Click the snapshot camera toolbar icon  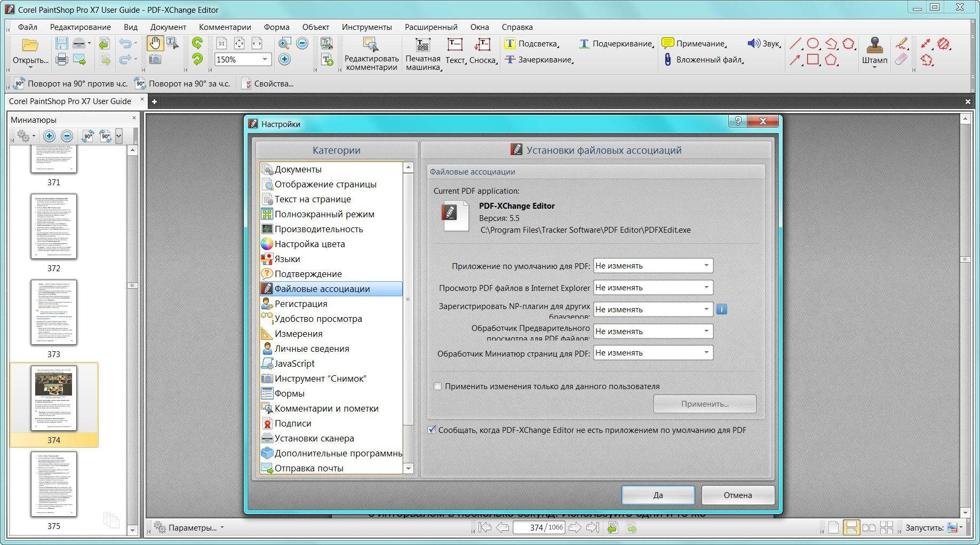click(155, 59)
